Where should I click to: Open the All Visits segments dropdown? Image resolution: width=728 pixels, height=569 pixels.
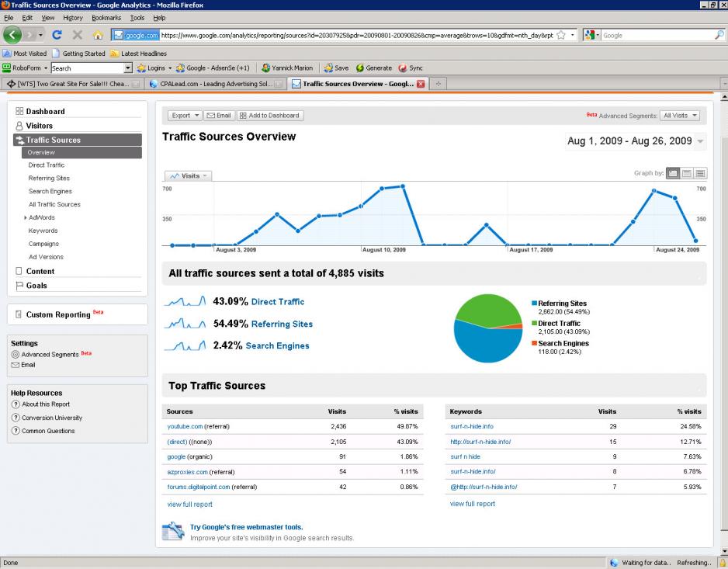680,116
